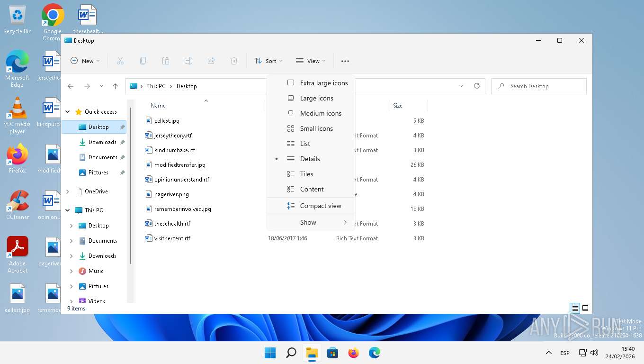
Task: Open recent locations dropdown arrow
Action: pos(101,86)
